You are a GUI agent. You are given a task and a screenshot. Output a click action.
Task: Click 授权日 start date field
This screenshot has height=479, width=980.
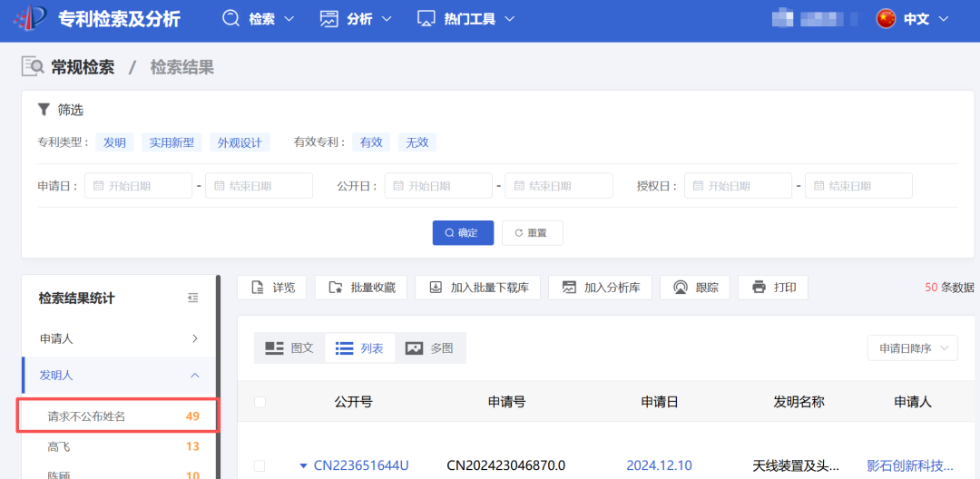pyautogui.click(x=738, y=185)
